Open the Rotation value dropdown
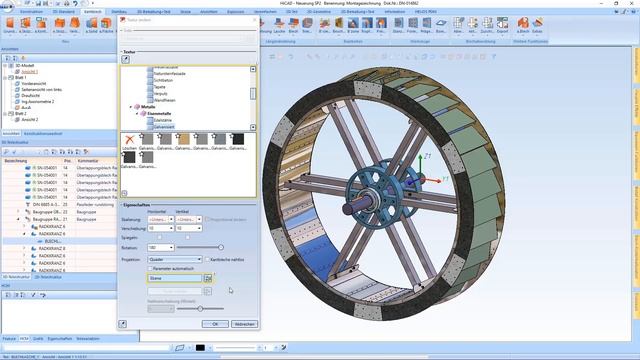 [171, 247]
